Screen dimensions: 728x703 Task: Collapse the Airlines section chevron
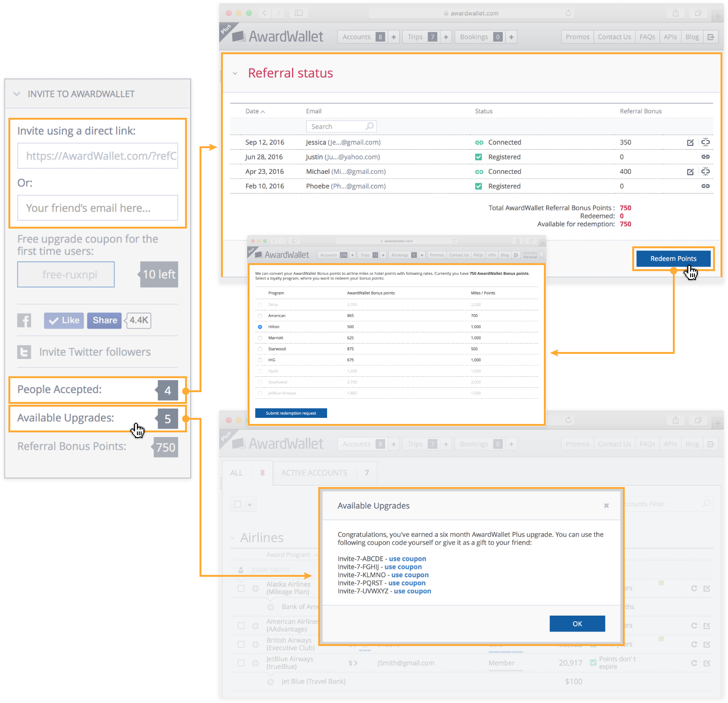coord(233,538)
